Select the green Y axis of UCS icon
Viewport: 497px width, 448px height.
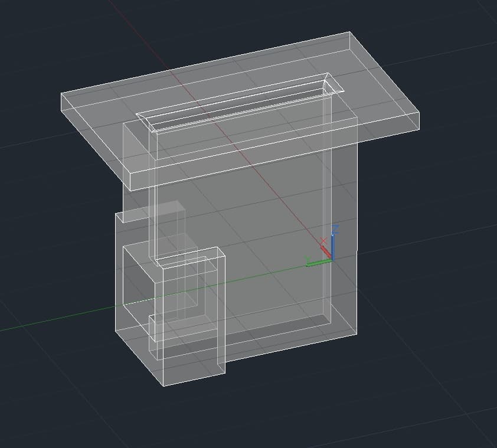(319, 263)
